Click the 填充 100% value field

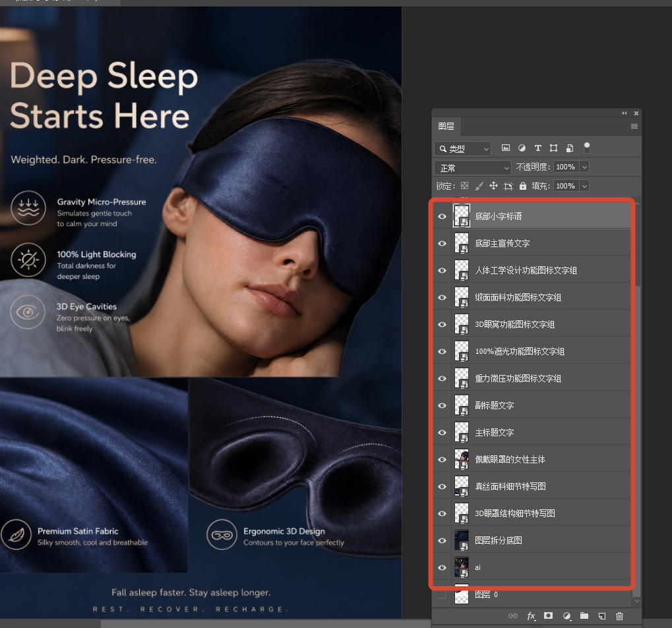click(566, 185)
